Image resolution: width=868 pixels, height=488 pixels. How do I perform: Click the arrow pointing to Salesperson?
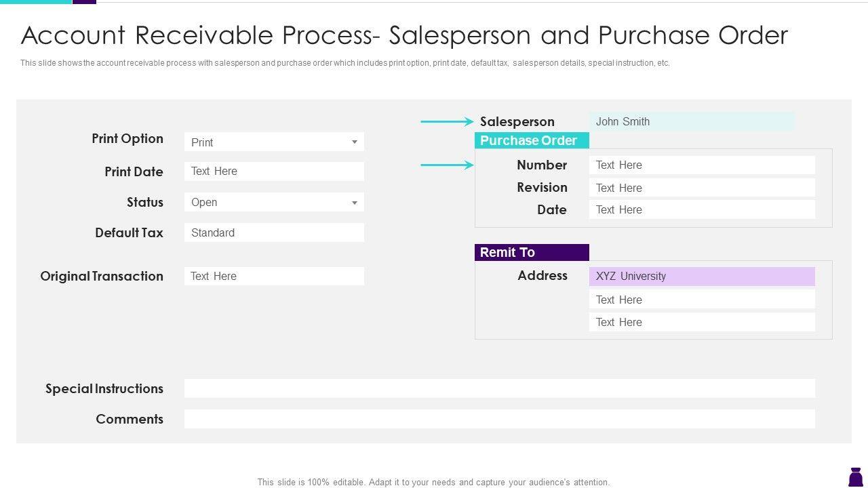[x=447, y=122]
